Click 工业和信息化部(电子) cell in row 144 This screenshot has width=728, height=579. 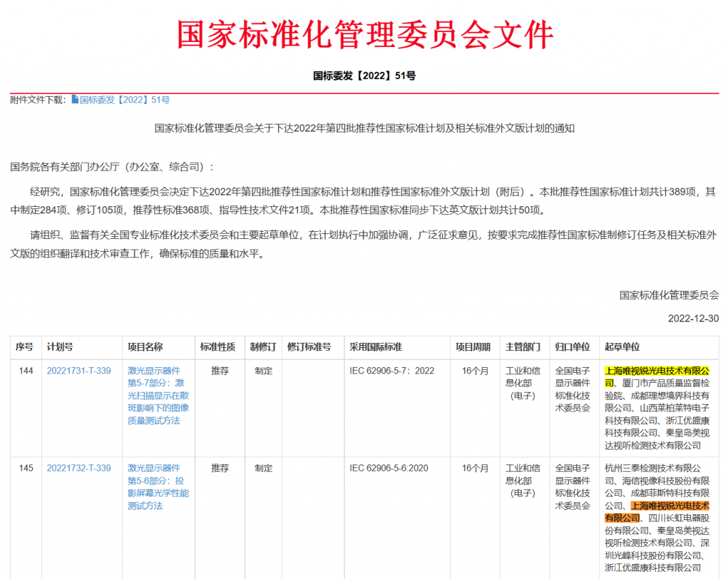(x=523, y=383)
